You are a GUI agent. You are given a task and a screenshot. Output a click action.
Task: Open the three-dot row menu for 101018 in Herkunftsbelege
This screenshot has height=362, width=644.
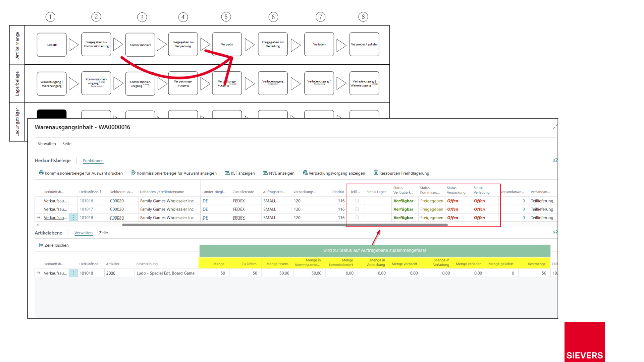(73, 218)
